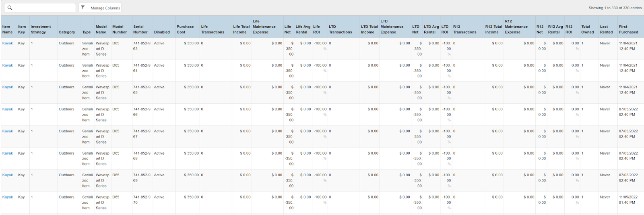The height and width of the screenshot is (215, 644).
Task: Open Kayak link for serial 741-852-970
Action: click(8, 197)
